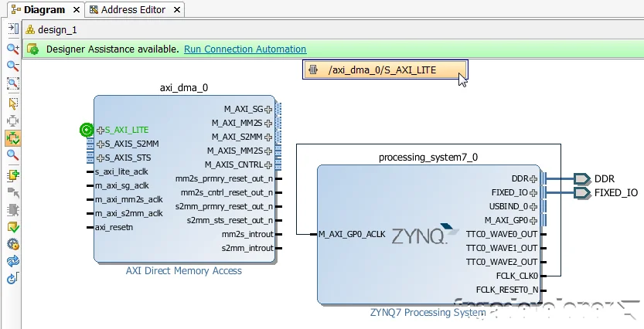Run Validate Design checkmark icon
This screenshot has width=644, height=329.
[x=13, y=227]
